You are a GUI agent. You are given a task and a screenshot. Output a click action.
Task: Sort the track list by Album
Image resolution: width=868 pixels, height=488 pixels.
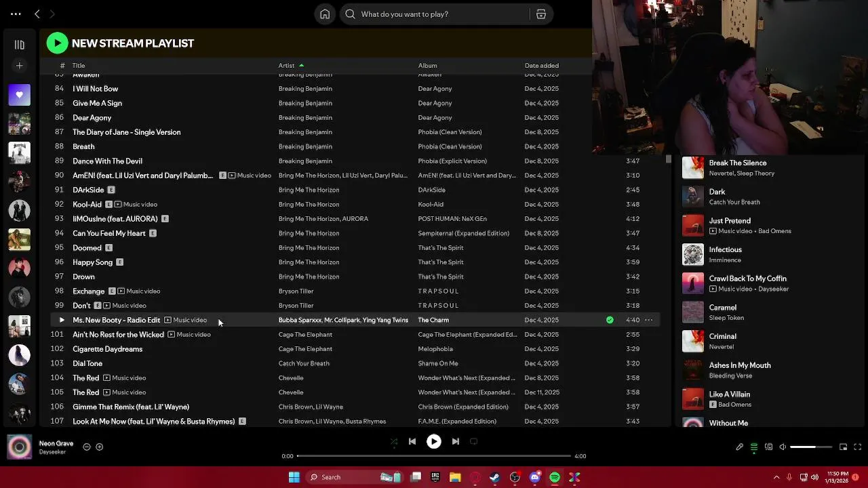pos(427,66)
